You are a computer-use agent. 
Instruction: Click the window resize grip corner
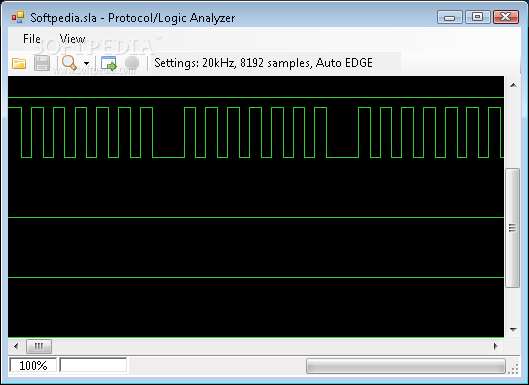point(513,369)
